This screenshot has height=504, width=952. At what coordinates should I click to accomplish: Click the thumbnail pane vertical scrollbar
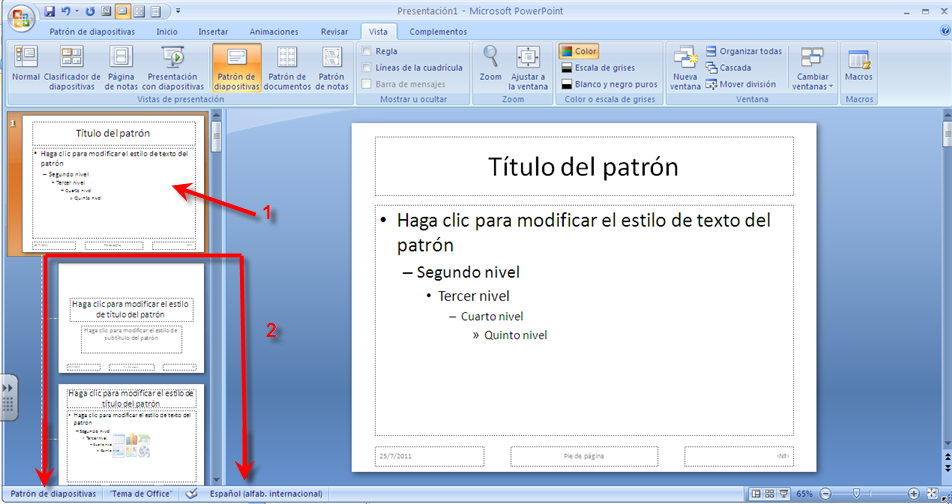[216, 298]
